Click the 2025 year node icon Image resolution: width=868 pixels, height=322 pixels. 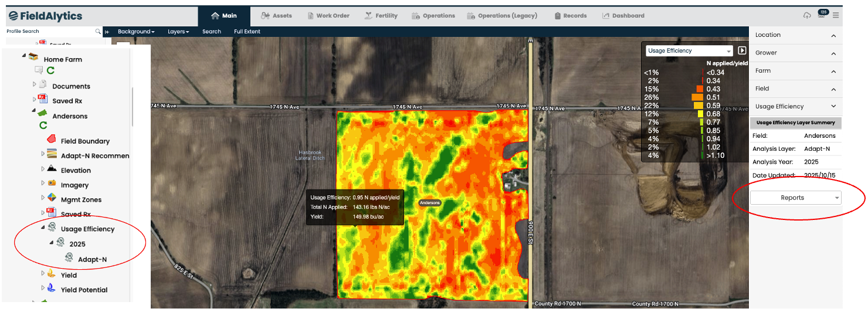(60, 242)
